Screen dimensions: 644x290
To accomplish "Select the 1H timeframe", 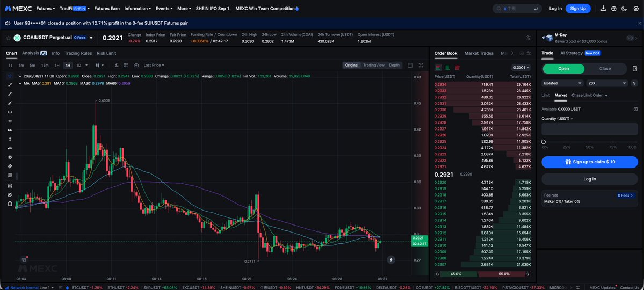I will (x=57, y=65).
